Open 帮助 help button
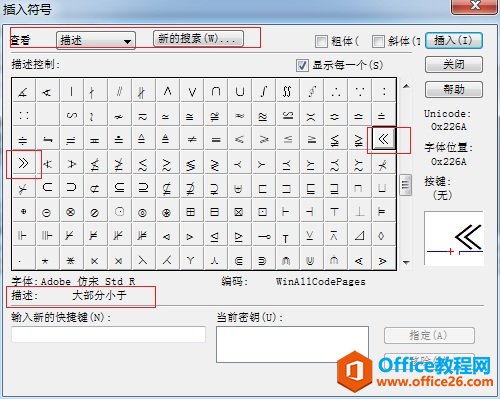 pos(454,89)
